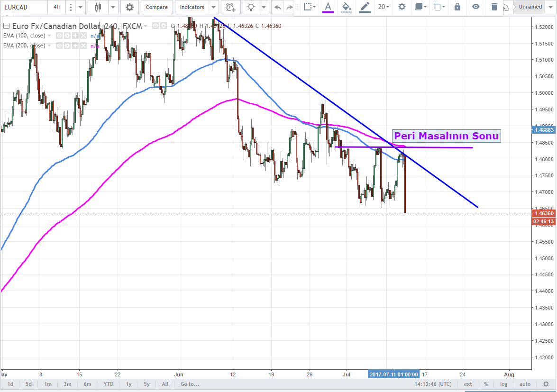Toggle auto scale at bottom right
Screen dimensions: 557x392
click(x=525, y=384)
